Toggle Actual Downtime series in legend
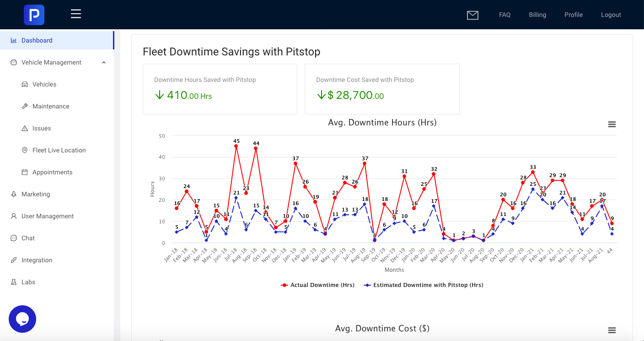This screenshot has width=644, height=341. (317, 285)
